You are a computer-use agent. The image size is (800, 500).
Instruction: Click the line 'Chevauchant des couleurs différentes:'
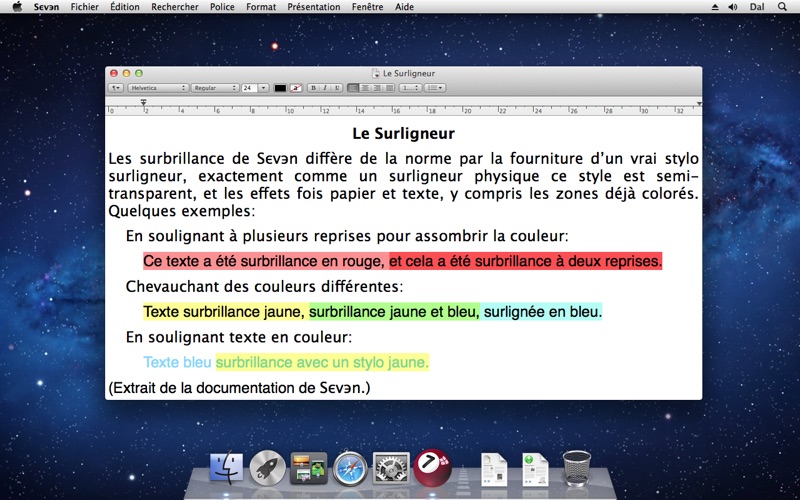pyautogui.click(x=264, y=286)
